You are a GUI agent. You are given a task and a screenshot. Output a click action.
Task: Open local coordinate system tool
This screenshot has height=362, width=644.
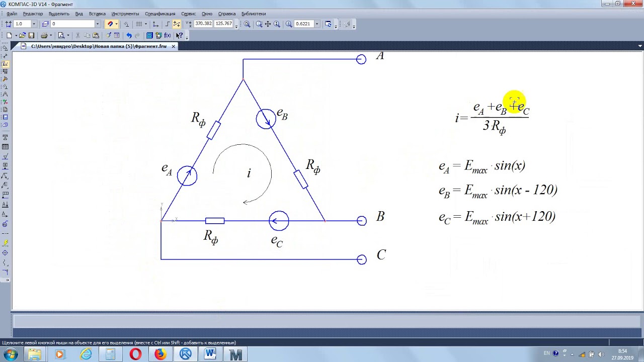pos(155,24)
